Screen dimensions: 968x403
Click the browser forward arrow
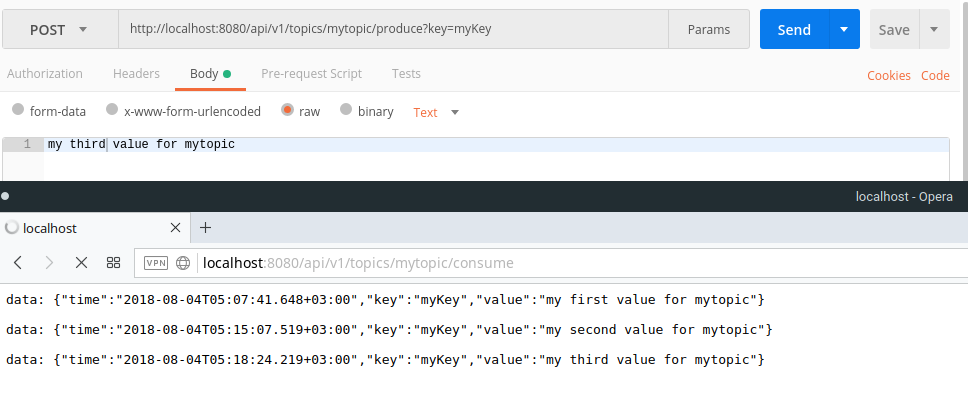click(50, 263)
